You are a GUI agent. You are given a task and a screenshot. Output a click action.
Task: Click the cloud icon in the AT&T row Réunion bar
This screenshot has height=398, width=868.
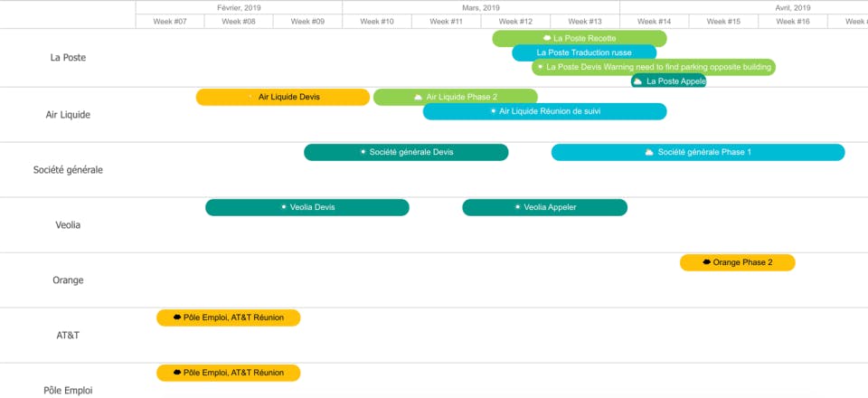177,317
